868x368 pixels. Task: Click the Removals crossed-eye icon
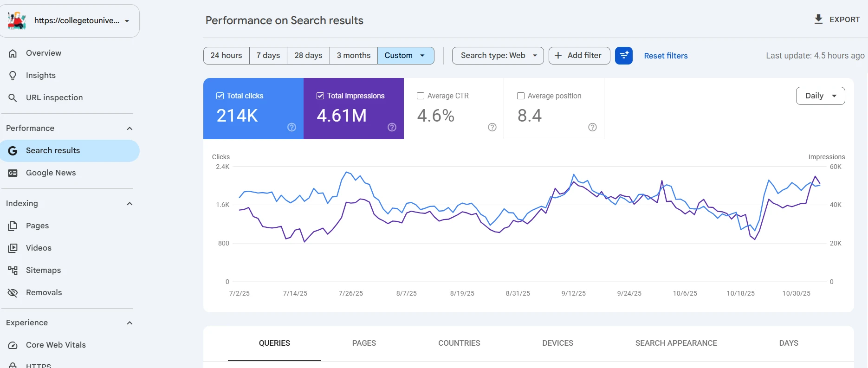[x=13, y=292]
